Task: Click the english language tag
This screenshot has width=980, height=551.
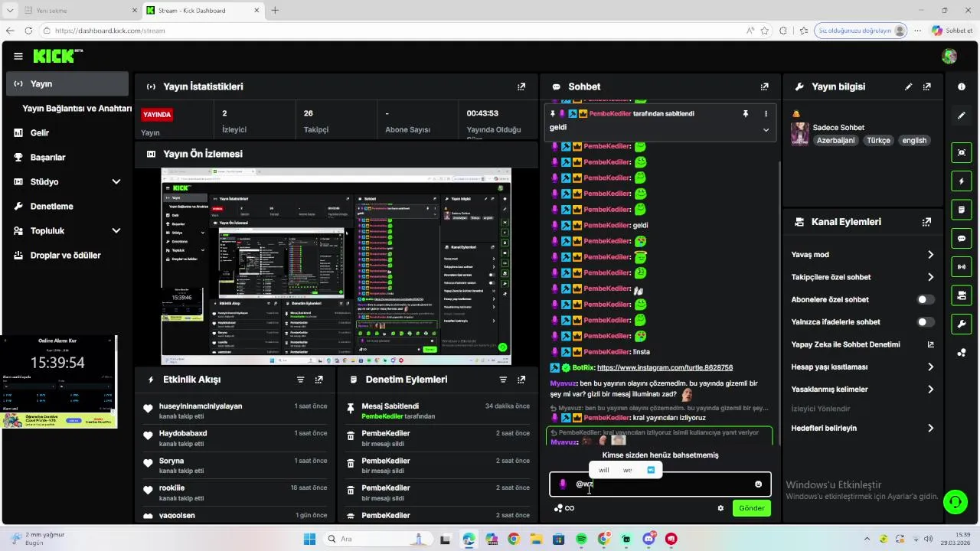Action: coord(914,141)
